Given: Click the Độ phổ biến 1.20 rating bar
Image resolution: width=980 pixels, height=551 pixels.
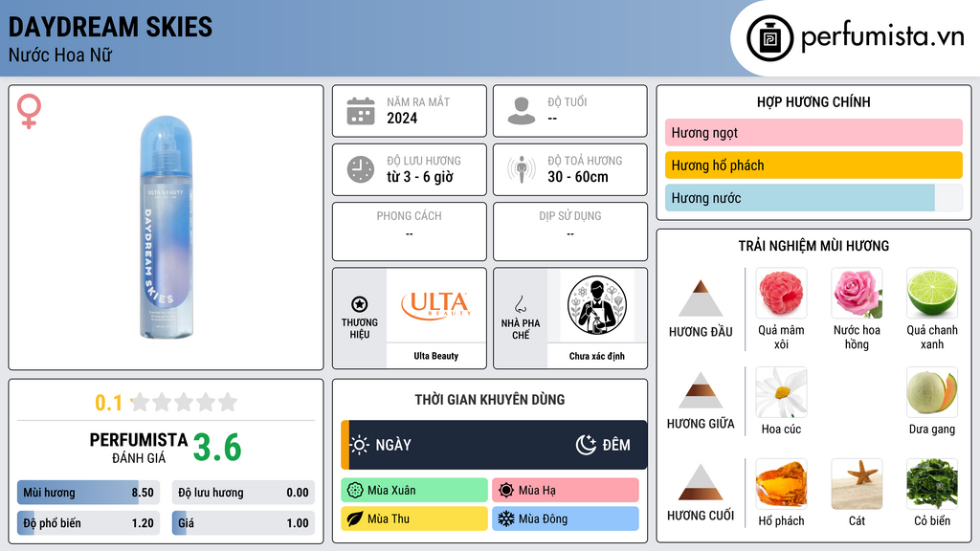Looking at the screenshot, I should [88, 523].
